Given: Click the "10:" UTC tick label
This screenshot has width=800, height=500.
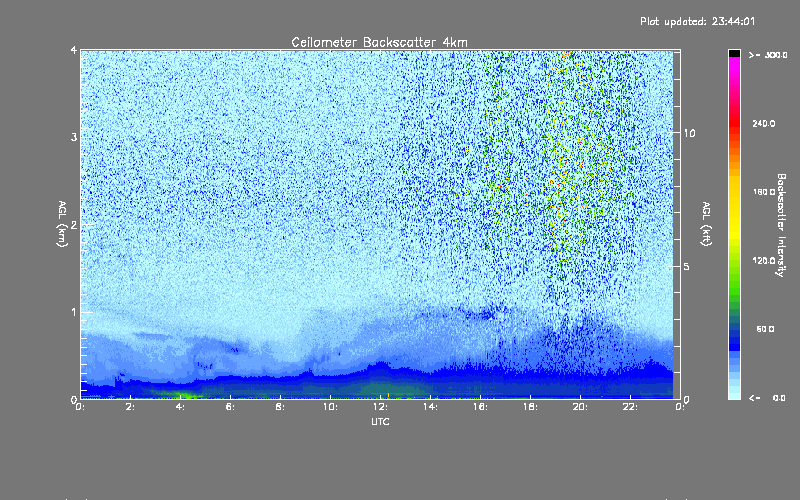Looking at the screenshot, I should pyautogui.click(x=330, y=407).
